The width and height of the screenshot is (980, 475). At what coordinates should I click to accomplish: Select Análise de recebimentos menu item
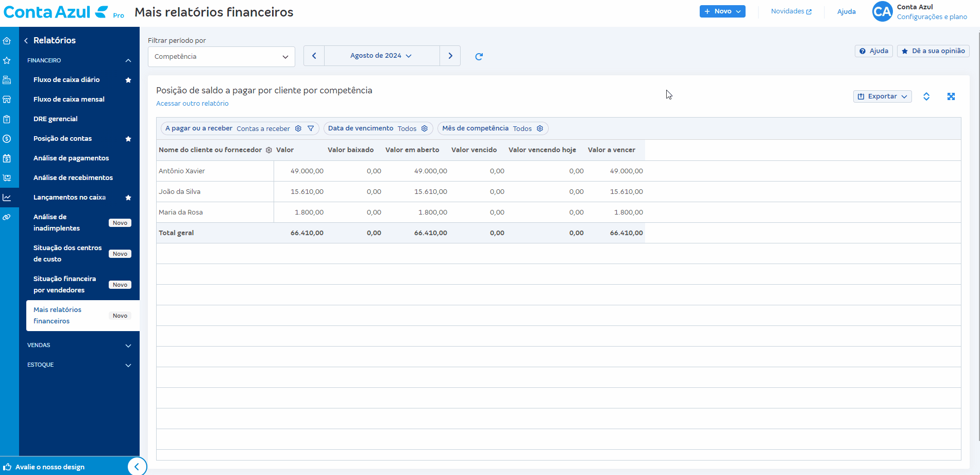click(x=73, y=178)
